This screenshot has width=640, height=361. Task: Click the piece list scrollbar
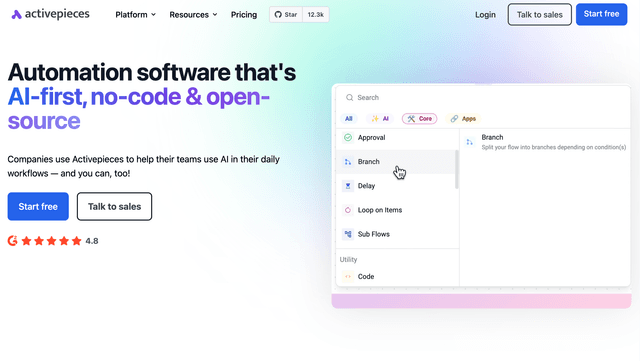click(x=456, y=169)
